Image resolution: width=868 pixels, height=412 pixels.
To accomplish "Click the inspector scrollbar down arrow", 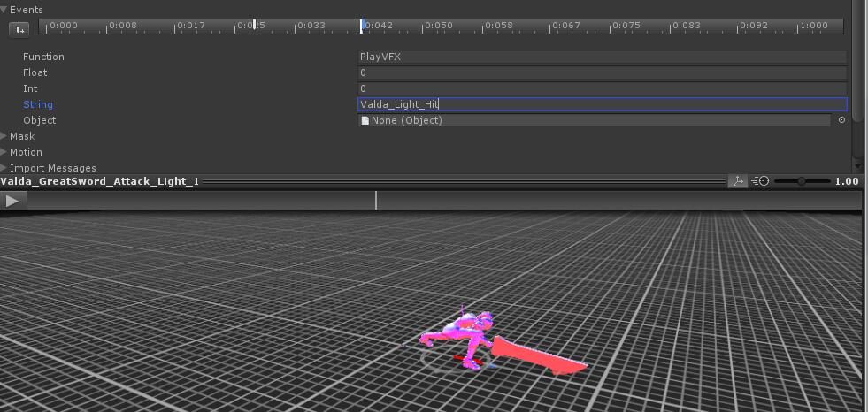I will 858,166.
